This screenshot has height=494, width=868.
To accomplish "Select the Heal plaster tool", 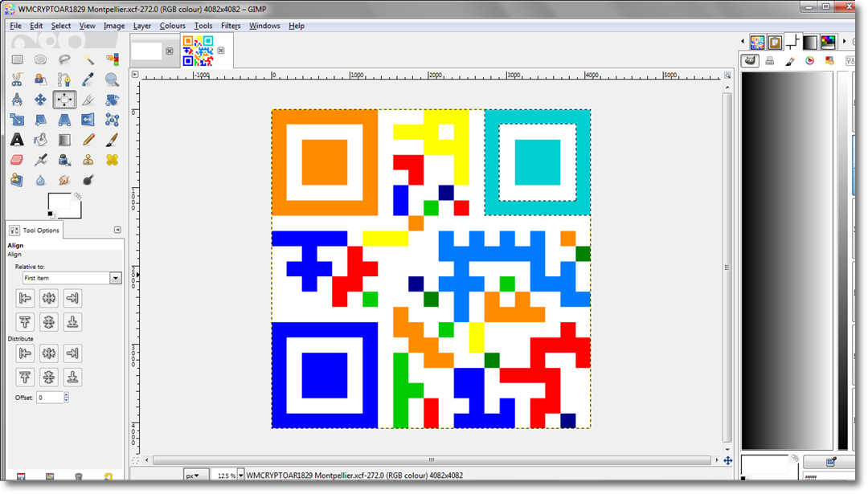I will coord(112,160).
